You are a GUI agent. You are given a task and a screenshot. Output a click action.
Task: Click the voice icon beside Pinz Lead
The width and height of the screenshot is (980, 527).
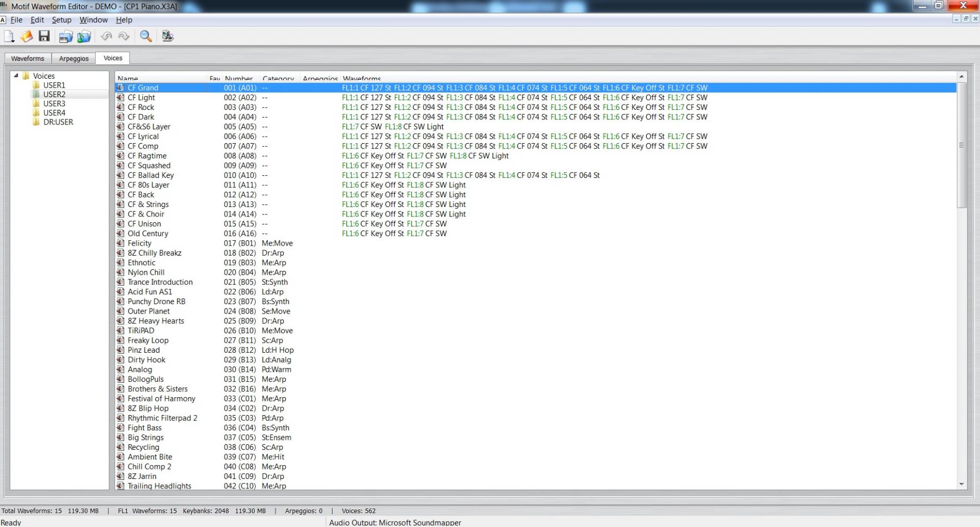(x=120, y=350)
